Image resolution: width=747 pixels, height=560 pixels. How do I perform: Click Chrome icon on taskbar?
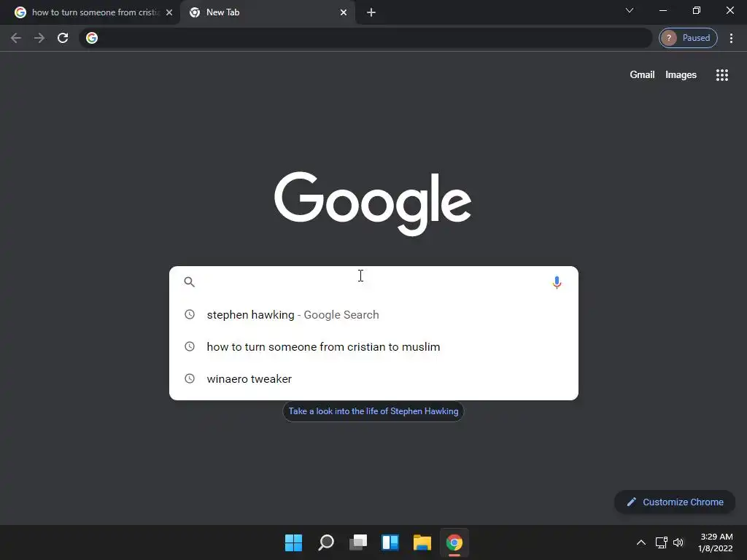(x=454, y=542)
